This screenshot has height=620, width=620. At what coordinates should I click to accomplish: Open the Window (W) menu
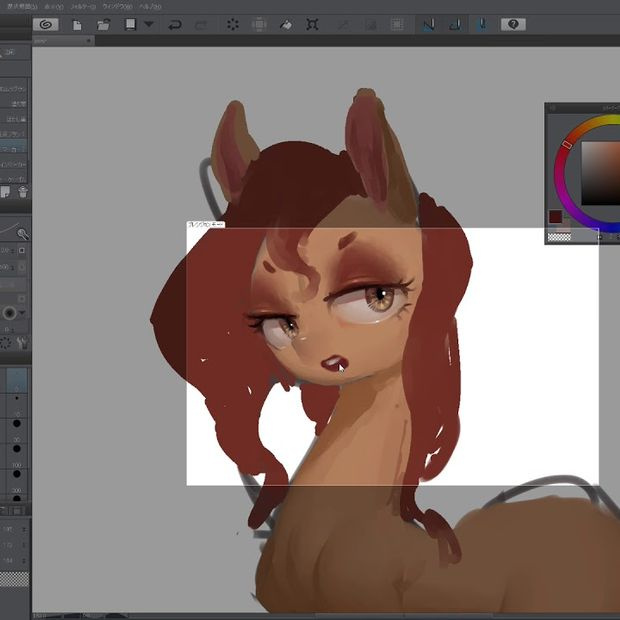pos(117,7)
